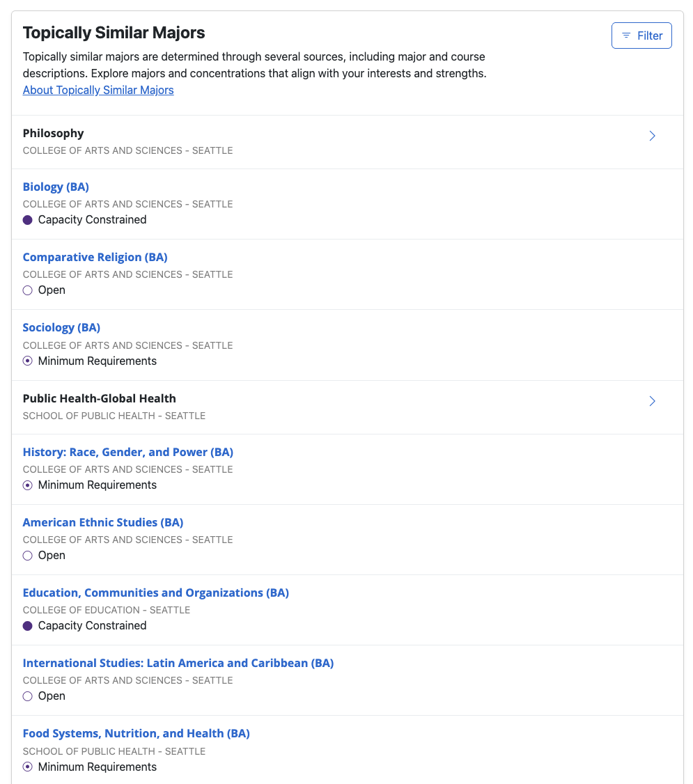Click the Minimum Requirements indicator for History major
The height and width of the screenshot is (784, 693).
tap(27, 485)
